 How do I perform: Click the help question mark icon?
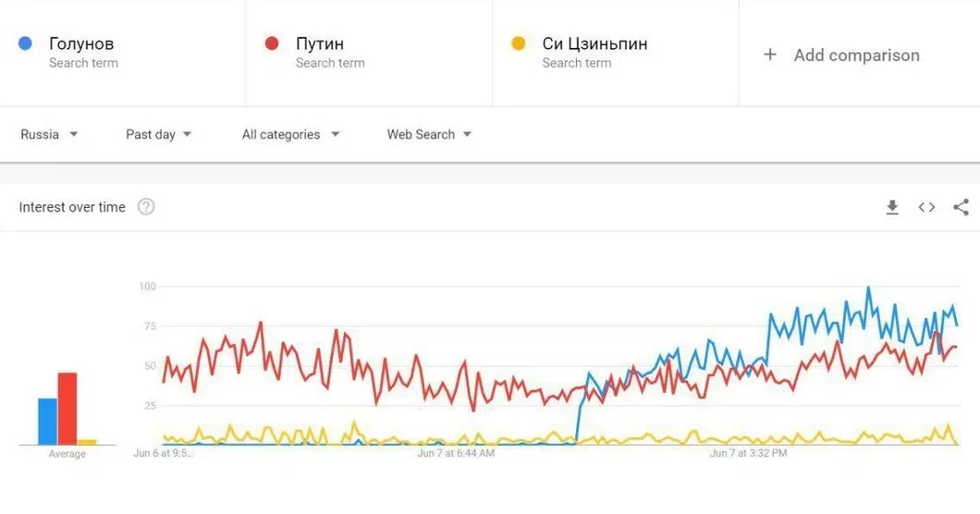pyautogui.click(x=146, y=207)
